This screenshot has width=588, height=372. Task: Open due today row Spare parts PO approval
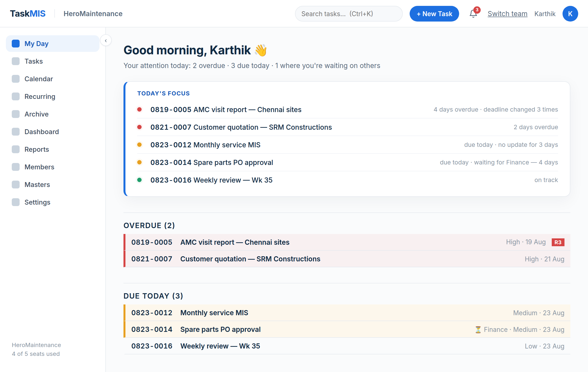point(347,329)
